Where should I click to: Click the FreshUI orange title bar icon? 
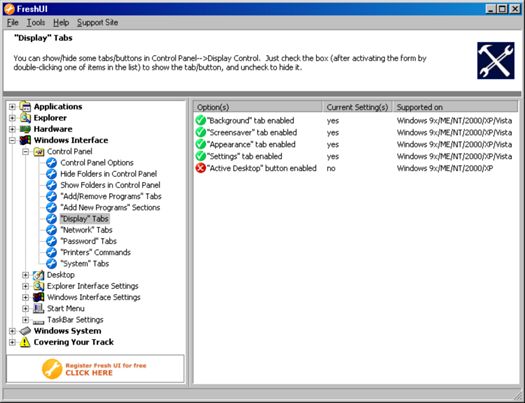tap(9, 9)
